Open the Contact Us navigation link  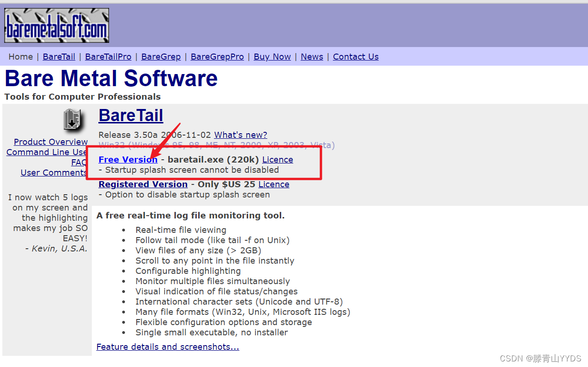tap(356, 57)
